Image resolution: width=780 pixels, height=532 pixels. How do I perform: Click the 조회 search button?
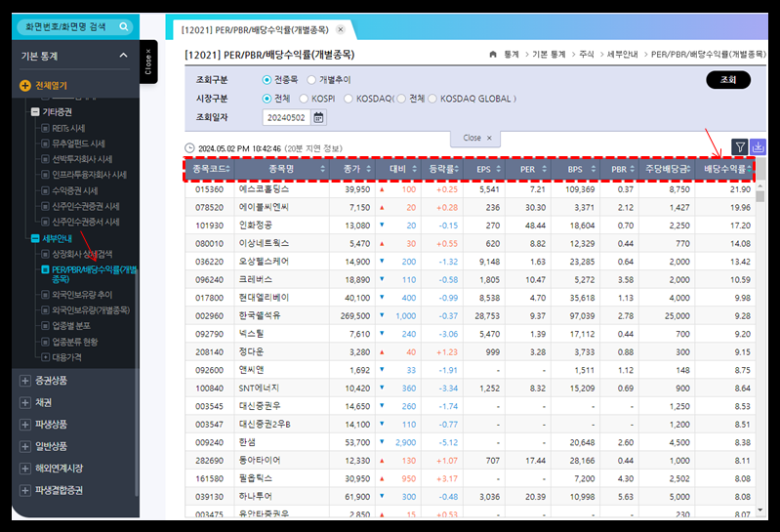[728, 79]
